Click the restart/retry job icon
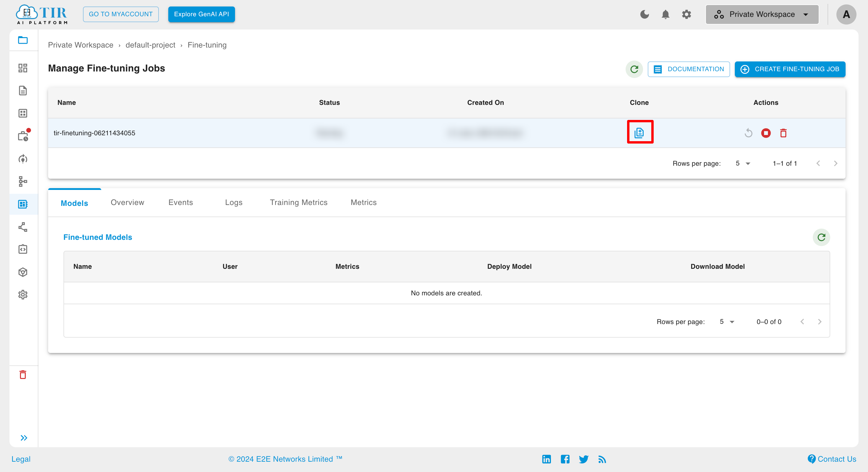Image resolution: width=868 pixels, height=472 pixels. 749,133
